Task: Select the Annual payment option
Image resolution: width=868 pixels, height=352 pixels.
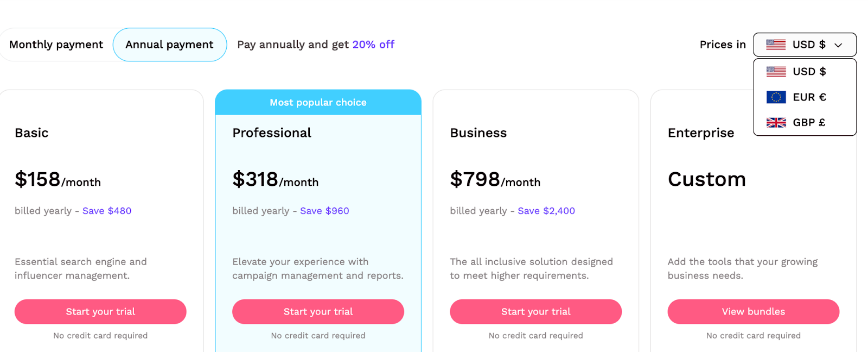Action: pos(169,45)
